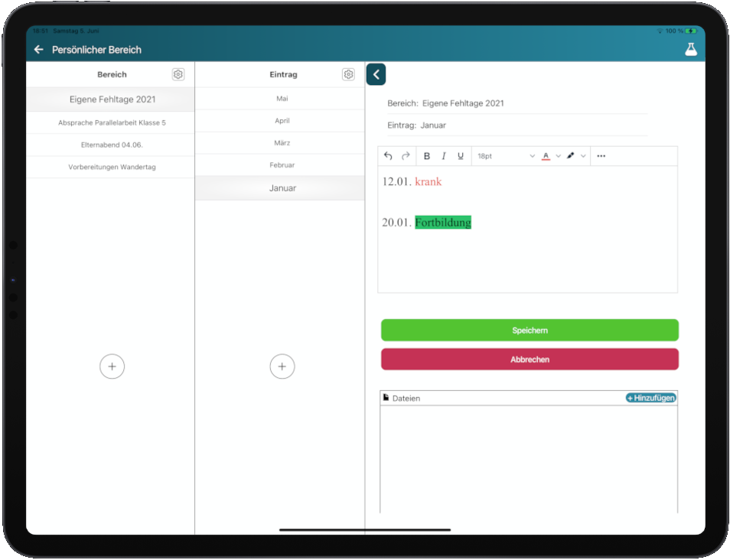Toggle underline formatting

point(461,156)
